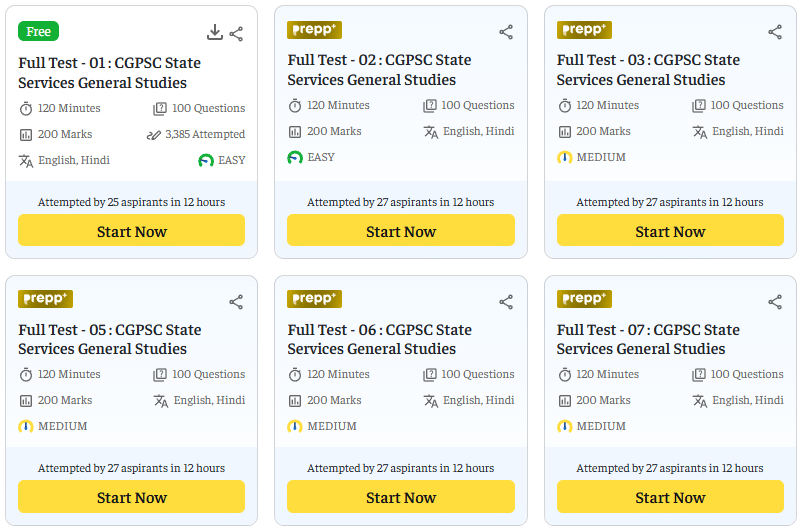
Task: Click the marks icon on Full Test - 01
Action: point(26,135)
